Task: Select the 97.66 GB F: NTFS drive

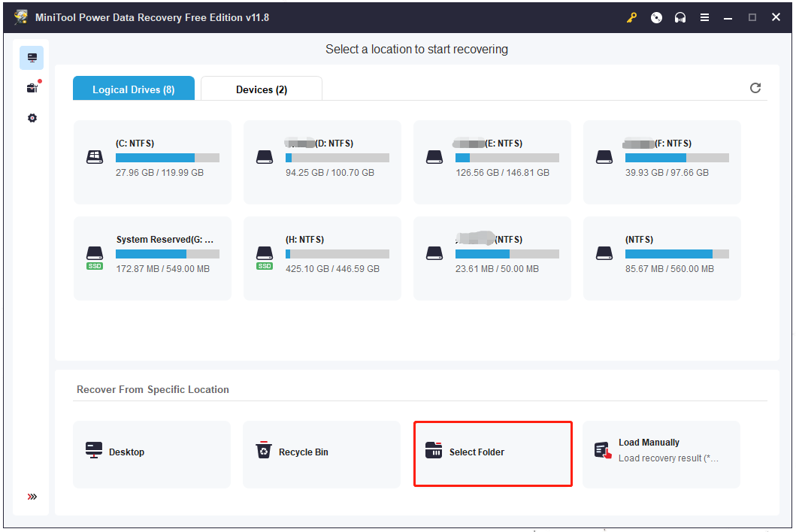Action: coord(661,162)
